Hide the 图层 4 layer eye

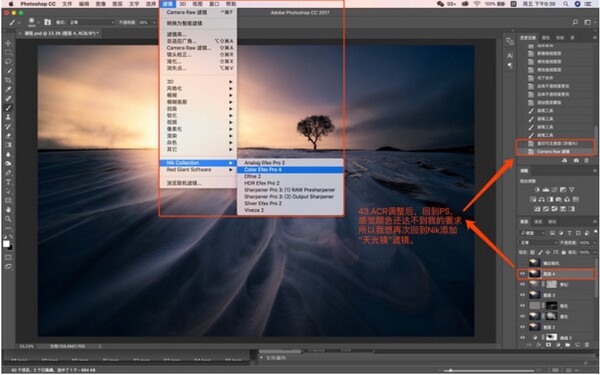tap(522, 274)
